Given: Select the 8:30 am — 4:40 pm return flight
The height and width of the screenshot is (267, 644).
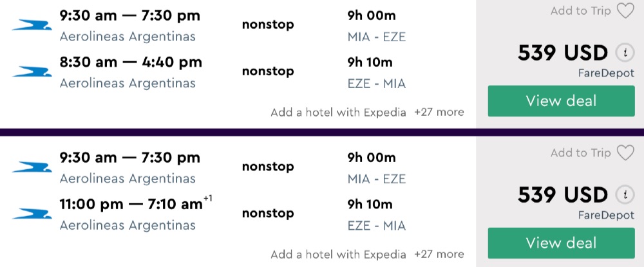Looking at the screenshot, I should click(x=131, y=62).
